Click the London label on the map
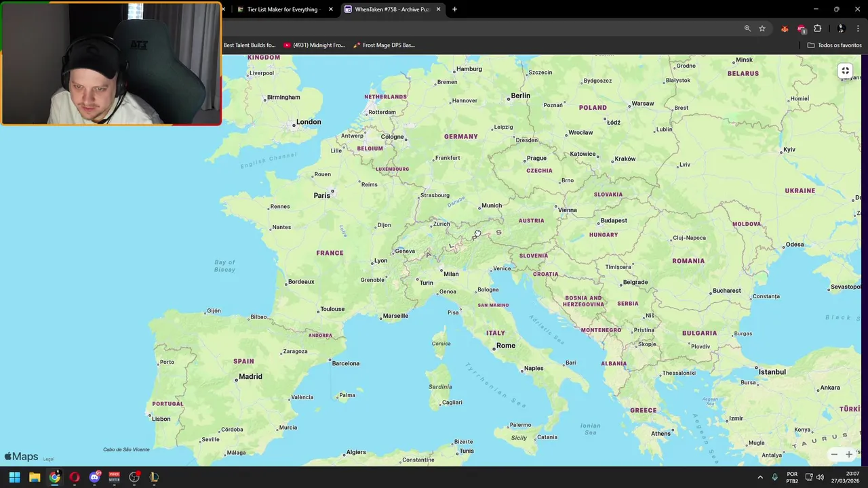868x488 pixels. coord(309,122)
